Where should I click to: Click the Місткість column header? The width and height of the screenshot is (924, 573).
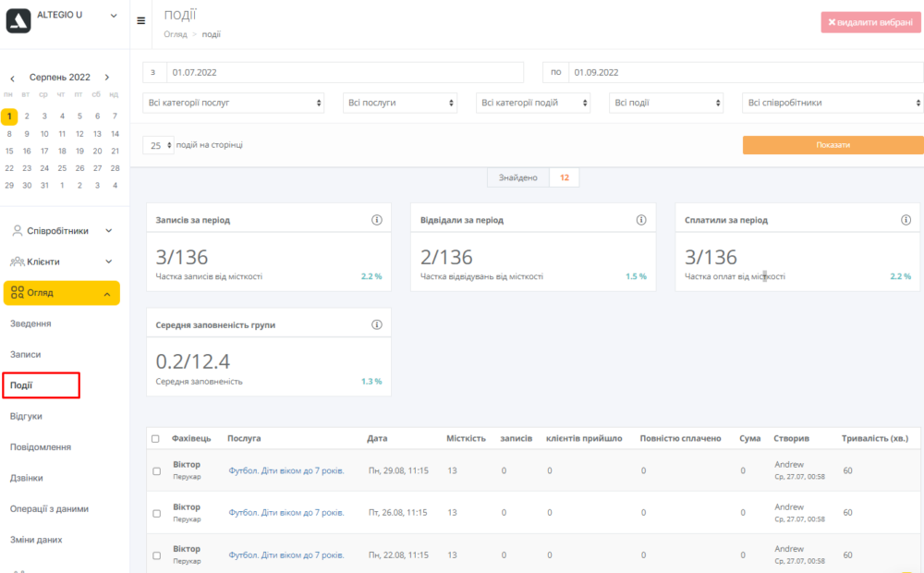[x=466, y=439]
